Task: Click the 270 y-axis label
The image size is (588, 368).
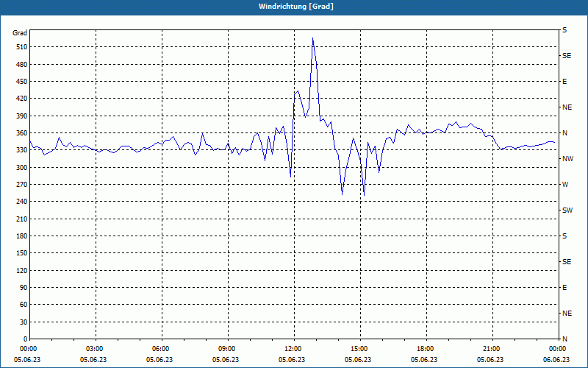Action: [22, 185]
